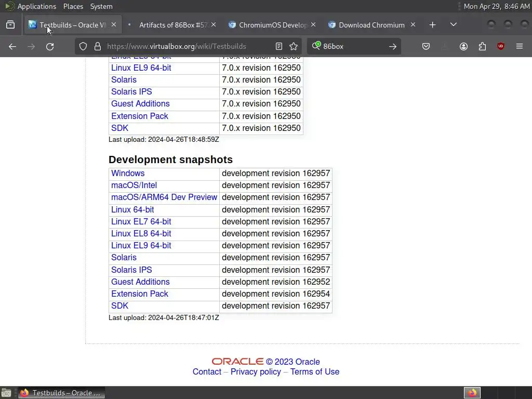The width and height of the screenshot is (532, 399).
Task: Click the uBlock Origin icon
Action: (501, 46)
